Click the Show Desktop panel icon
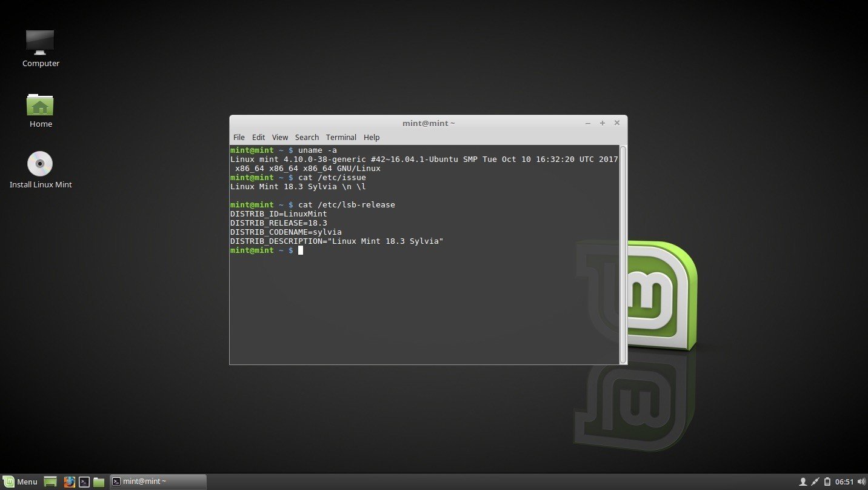 [50, 482]
